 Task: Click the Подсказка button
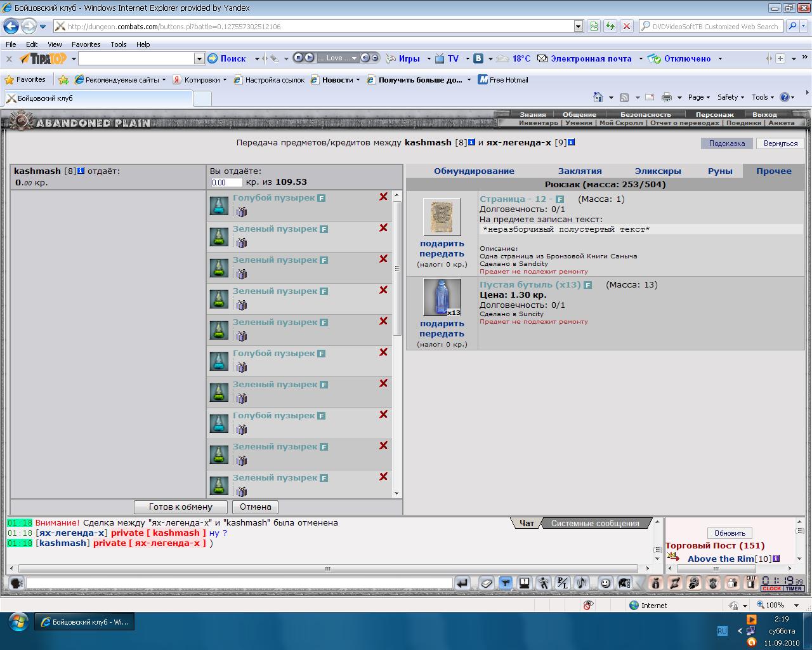pyautogui.click(x=727, y=143)
